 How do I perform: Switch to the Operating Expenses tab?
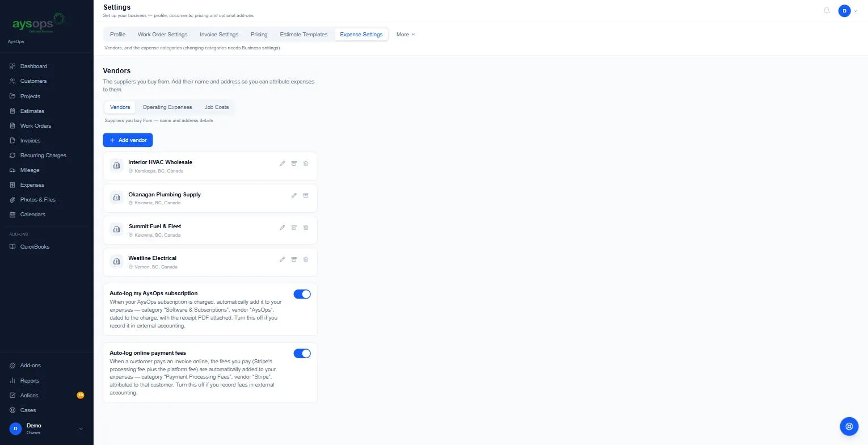coord(167,107)
